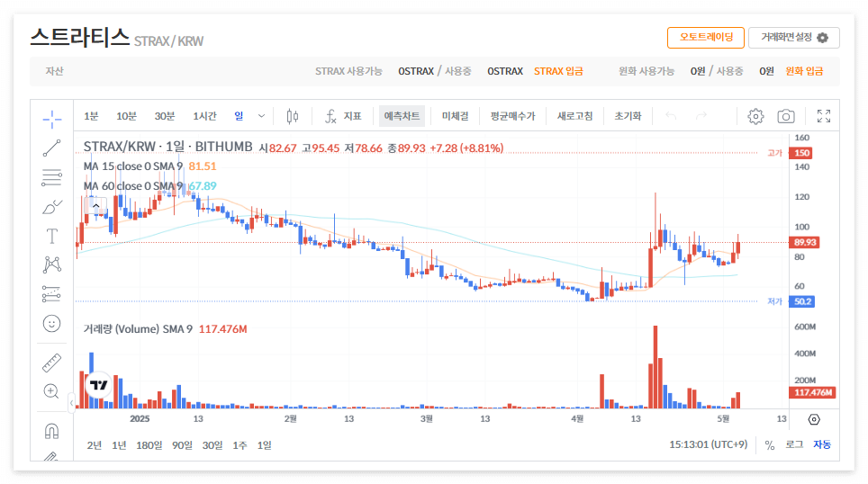Screen dimensions: 868x484
Task: Open the horizontal lines tool
Action: [x=52, y=177]
